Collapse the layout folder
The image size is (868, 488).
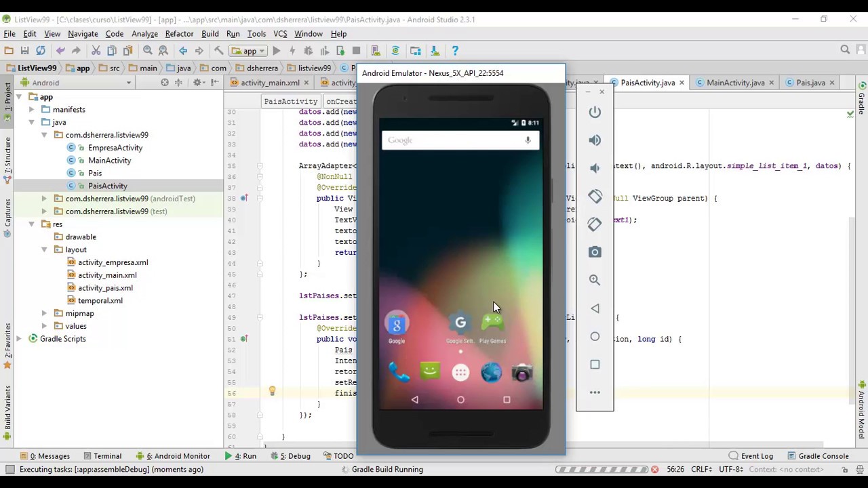tap(44, 249)
